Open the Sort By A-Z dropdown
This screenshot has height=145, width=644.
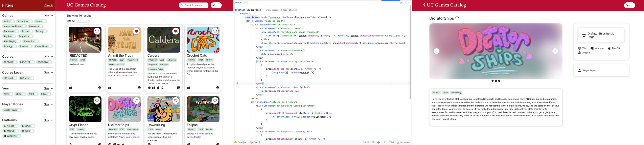(x=83, y=21)
